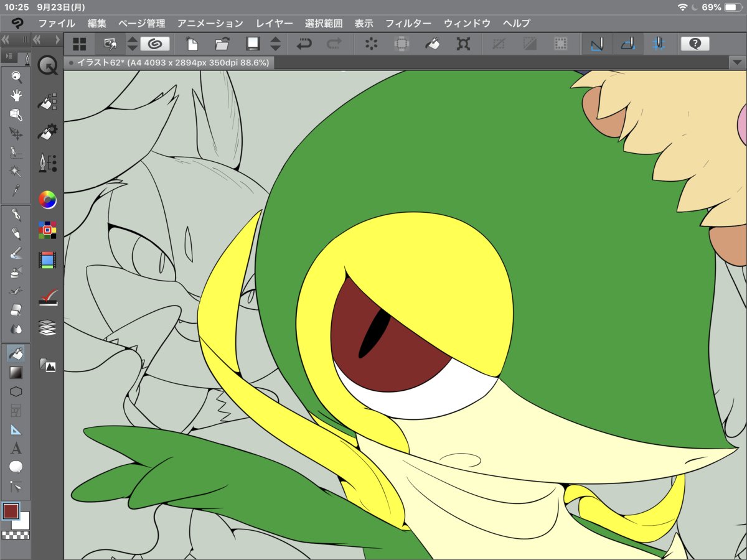This screenshot has height=560, width=747.
Task: Open the ウィンドウ menu
Action: [x=467, y=24]
